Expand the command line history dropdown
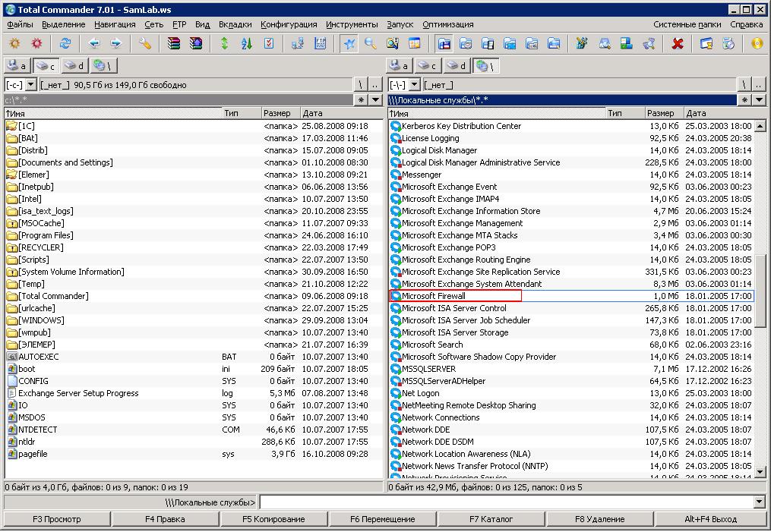771x532 pixels. click(x=759, y=502)
